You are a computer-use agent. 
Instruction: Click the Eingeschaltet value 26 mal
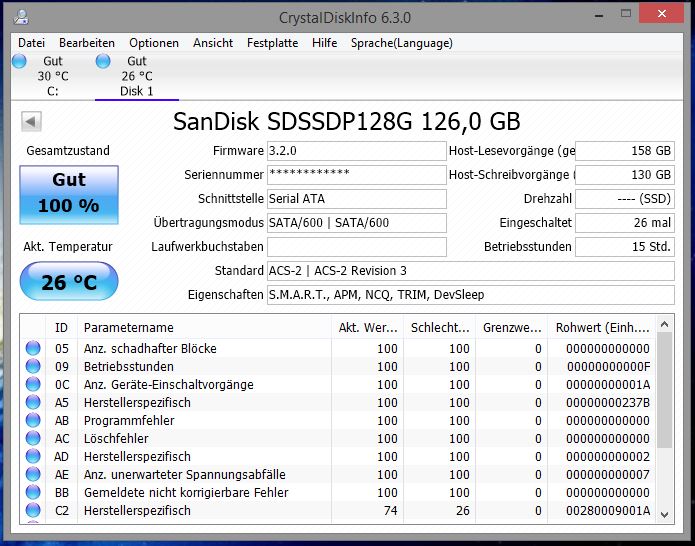point(625,222)
